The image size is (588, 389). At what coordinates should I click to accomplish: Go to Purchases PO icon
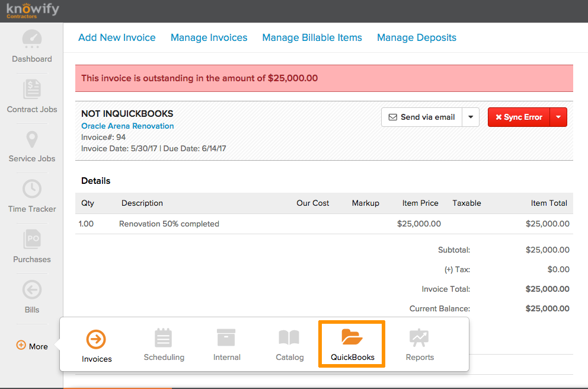32,240
